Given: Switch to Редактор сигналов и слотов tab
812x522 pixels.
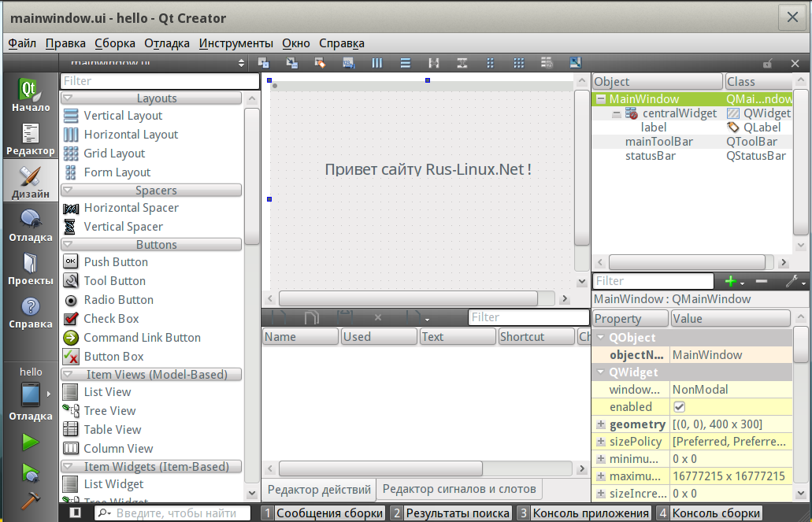Looking at the screenshot, I should (458, 489).
